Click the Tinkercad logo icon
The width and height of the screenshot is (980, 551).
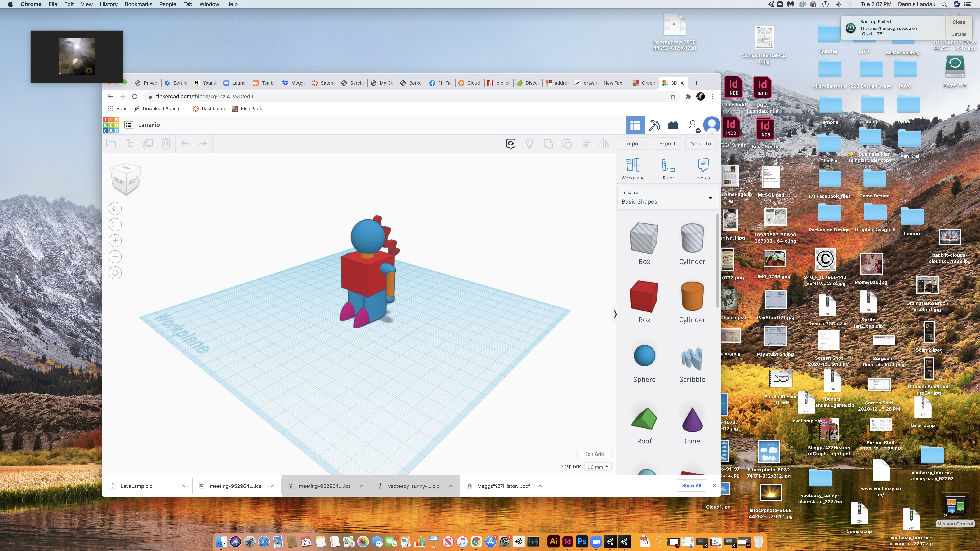pyautogui.click(x=111, y=125)
